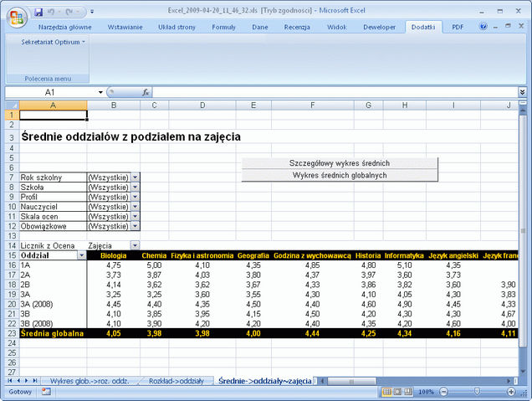
Task: Click Wykres średnich globalnych button
Action: tap(340, 175)
